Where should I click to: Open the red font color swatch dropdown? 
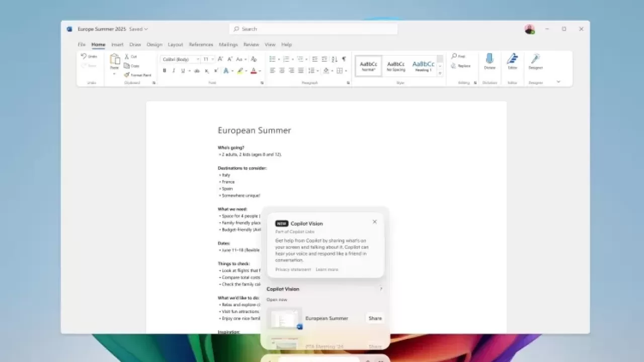pos(260,71)
